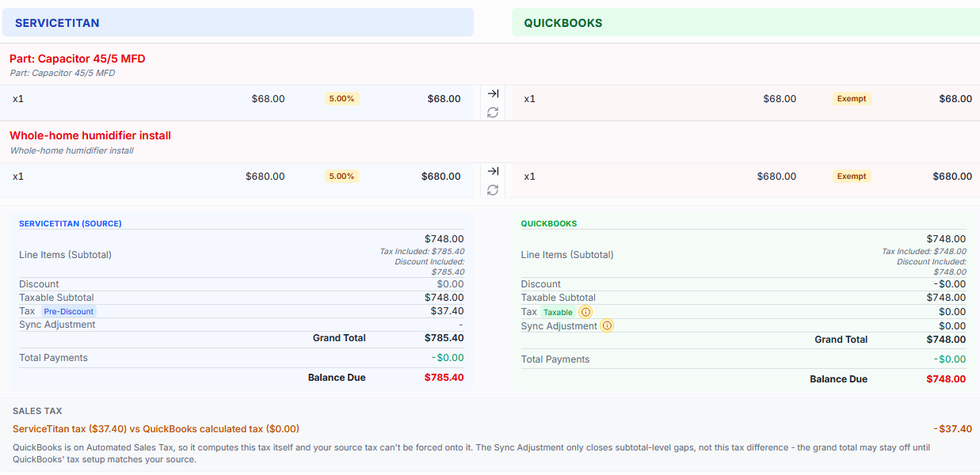Click the info icon next to QuickBooks Sync Adjustment
The height and width of the screenshot is (475, 980).
pyautogui.click(x=607, y=325)
